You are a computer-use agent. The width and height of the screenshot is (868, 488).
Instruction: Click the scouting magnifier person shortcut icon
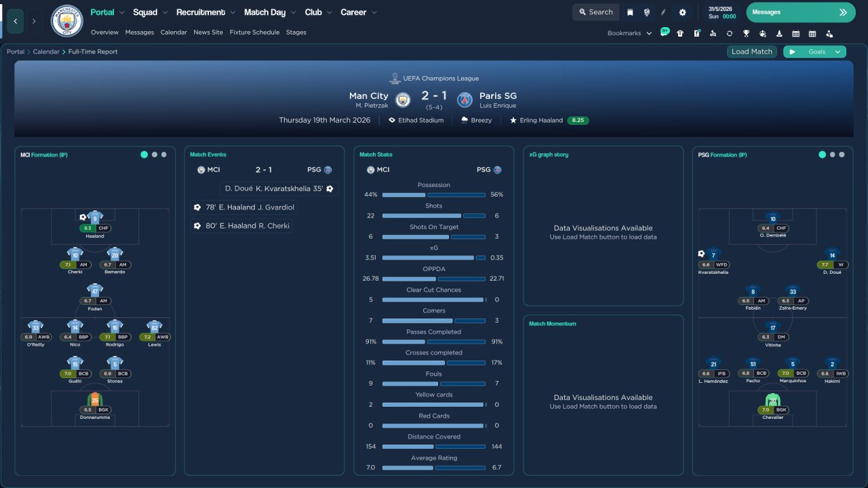[713, 33]
